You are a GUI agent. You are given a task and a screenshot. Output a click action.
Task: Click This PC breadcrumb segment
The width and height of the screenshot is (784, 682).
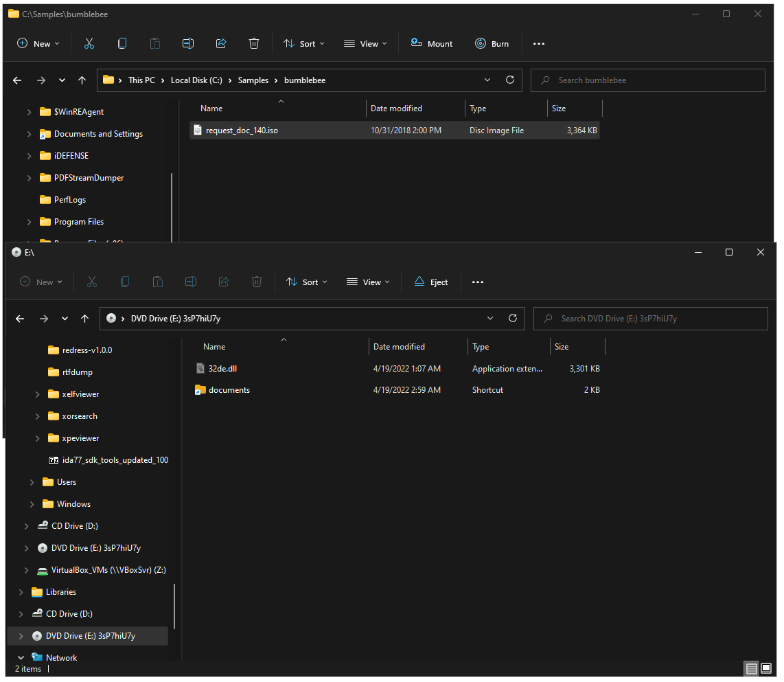(x=141, y=80)
